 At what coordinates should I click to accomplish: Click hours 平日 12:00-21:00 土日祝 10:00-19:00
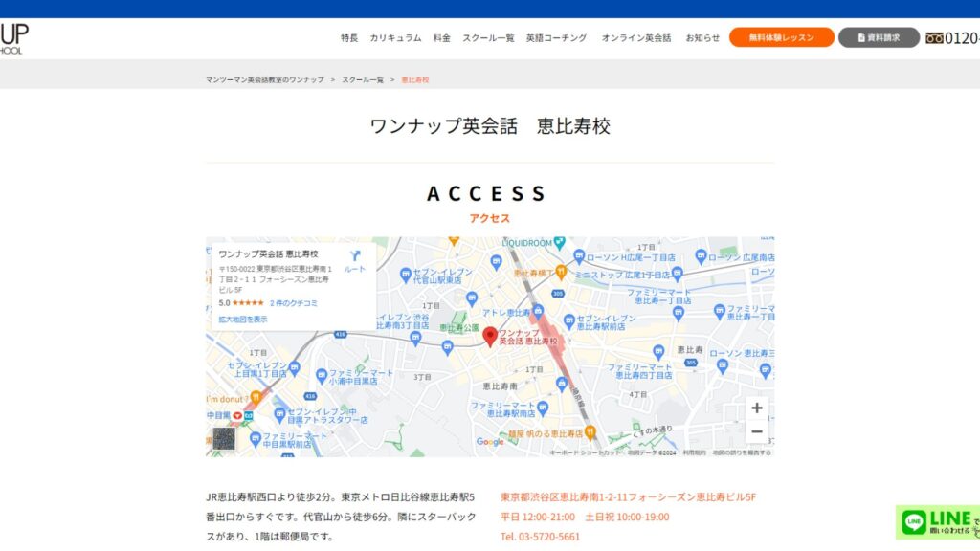(x=585, y=518)
